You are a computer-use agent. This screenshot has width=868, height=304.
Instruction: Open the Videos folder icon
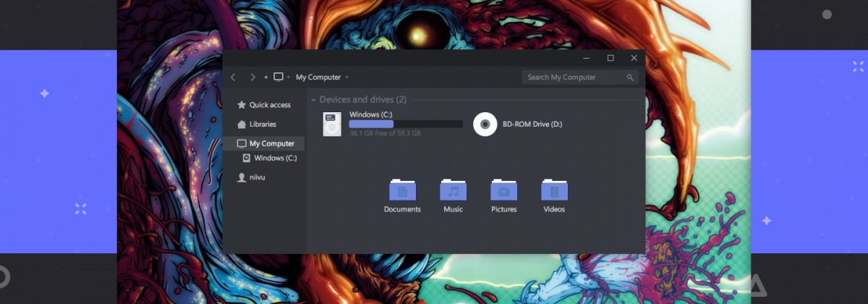[x=554, y=190]
